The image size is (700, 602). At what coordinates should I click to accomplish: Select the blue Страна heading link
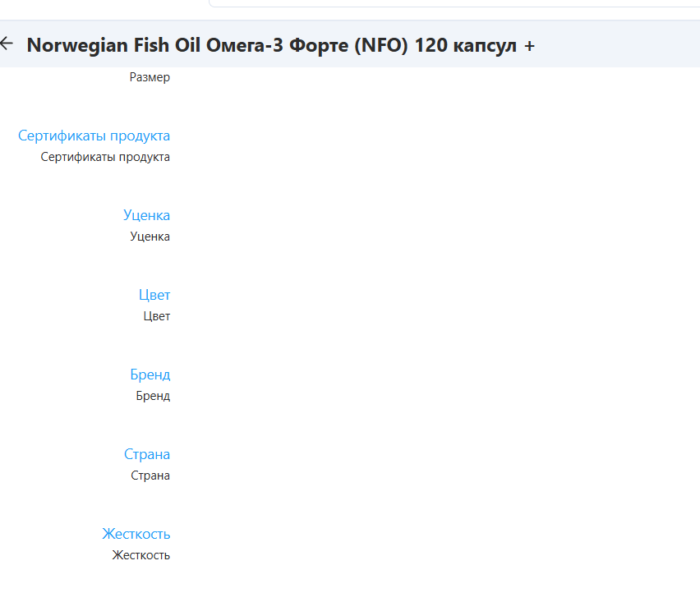147,454
